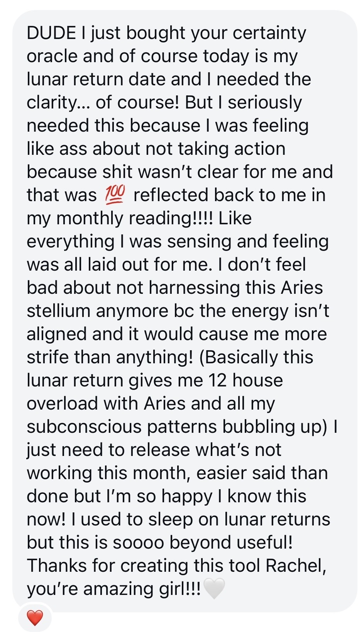This screenshot has width=364, height=632.
Task: Tap the red heart reaction badge
Action: tap(35, 618)
